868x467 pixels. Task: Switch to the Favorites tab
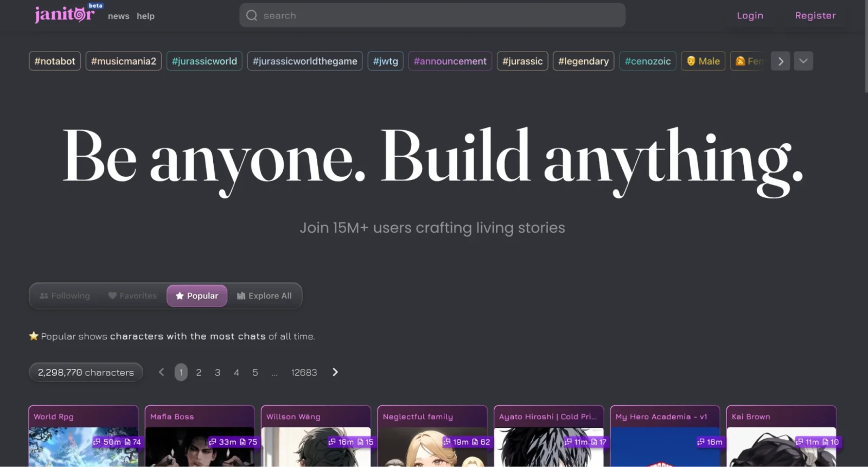click(x=132, y=296)
